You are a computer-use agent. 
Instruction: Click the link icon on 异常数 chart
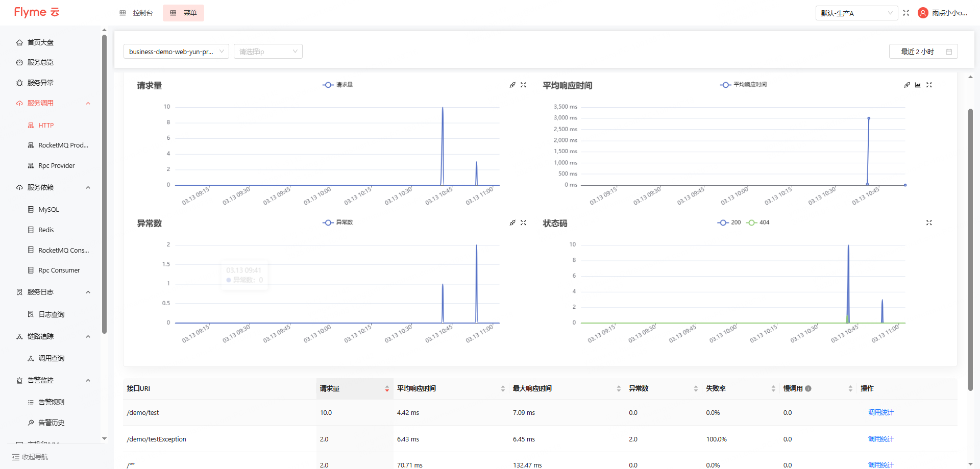512,223
